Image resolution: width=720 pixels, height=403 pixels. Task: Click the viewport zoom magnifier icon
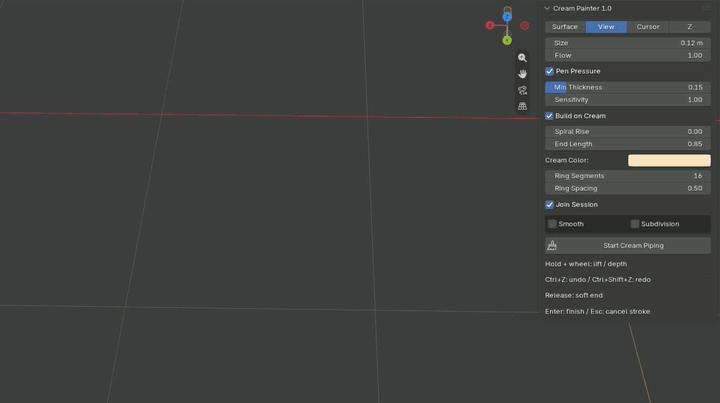[x=522, y=58]
